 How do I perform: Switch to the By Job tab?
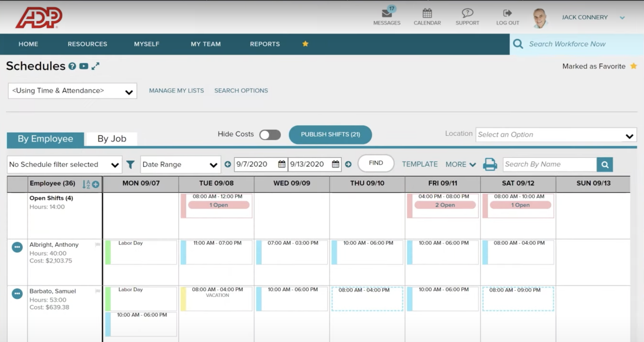tap(112, 138)
